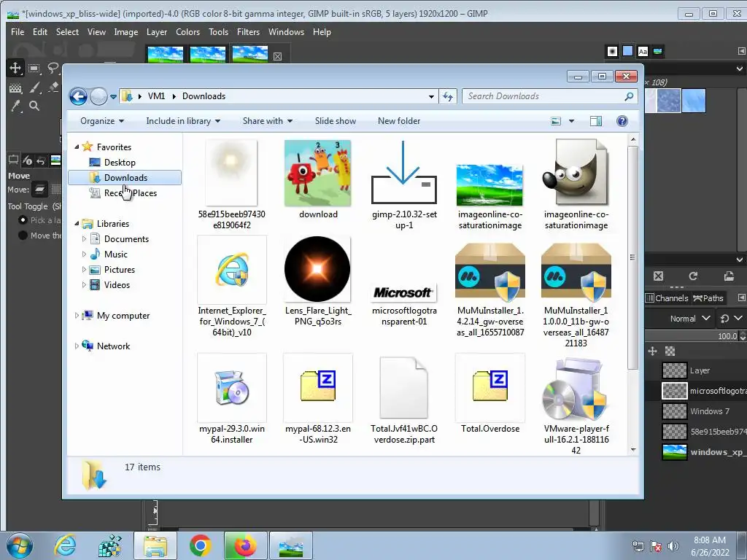Viewport: 747px width, 560px height.
Task: Open the Document History dock tab
Action: click(x=658, y=51)
